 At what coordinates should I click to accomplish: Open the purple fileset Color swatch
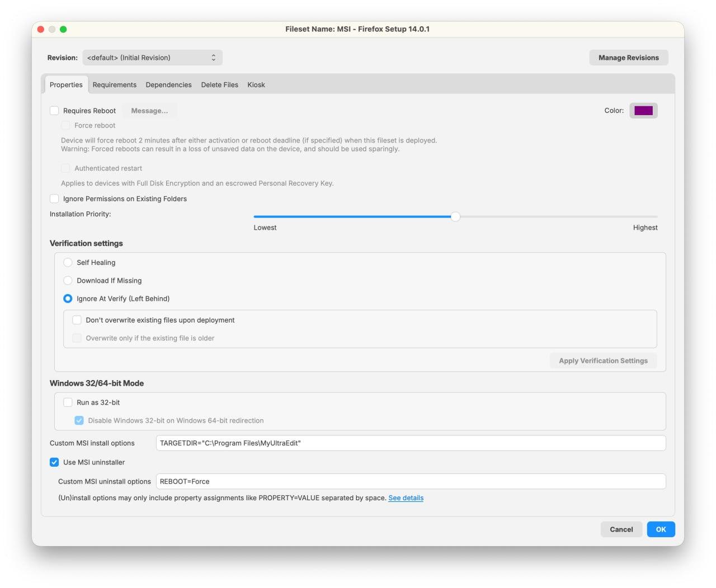pyautogui.click(x=643, y=111)
